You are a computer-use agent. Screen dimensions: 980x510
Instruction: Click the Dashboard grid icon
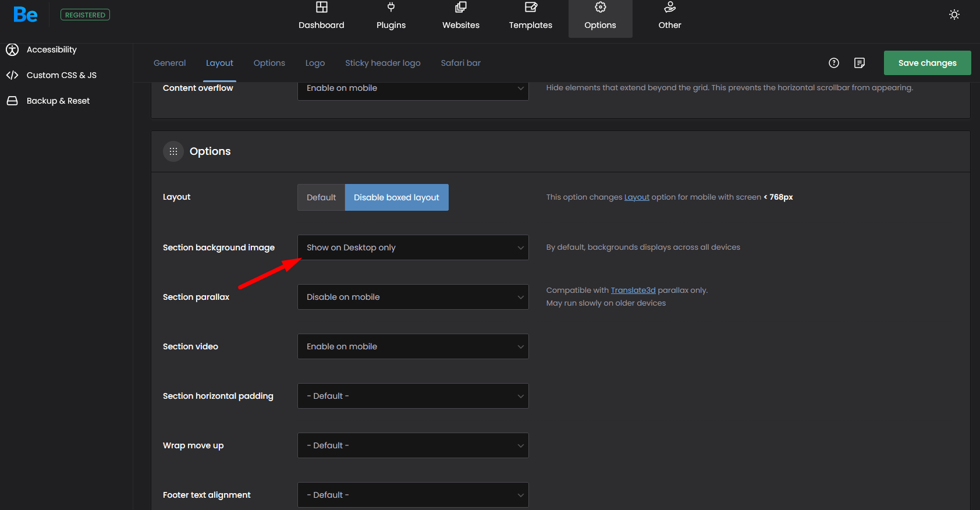322,7
